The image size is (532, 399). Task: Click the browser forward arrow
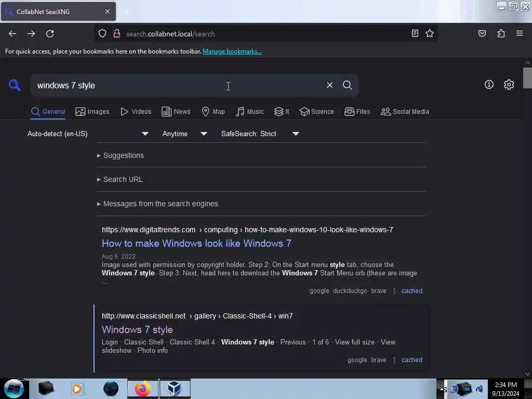click(31, 34)
